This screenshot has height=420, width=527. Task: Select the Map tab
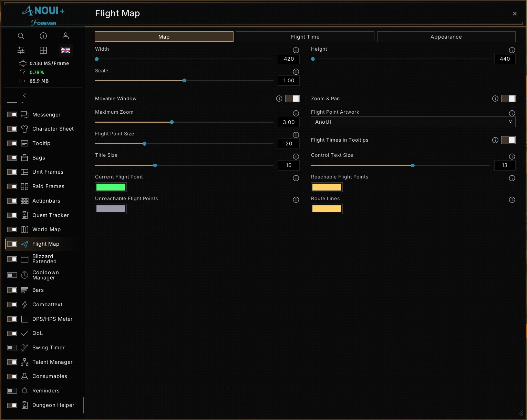click(x=164, y=37)
